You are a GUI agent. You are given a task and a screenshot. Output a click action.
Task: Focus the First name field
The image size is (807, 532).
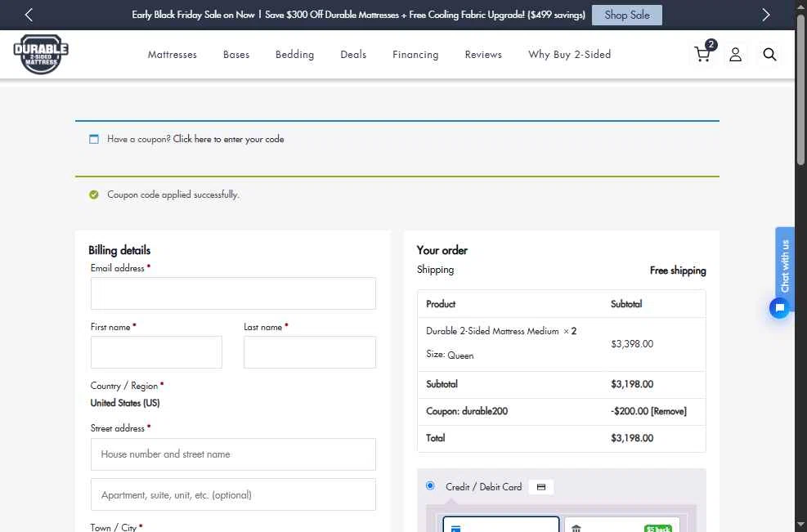click(156, 352)
